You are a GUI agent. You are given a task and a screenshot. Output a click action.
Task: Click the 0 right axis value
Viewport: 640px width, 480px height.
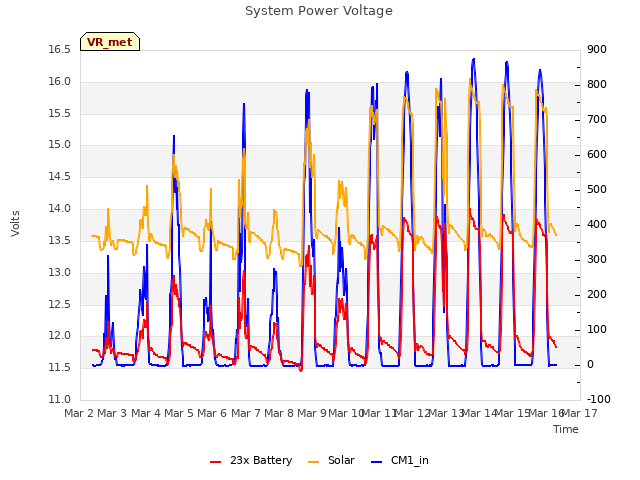tap(591, 365)
